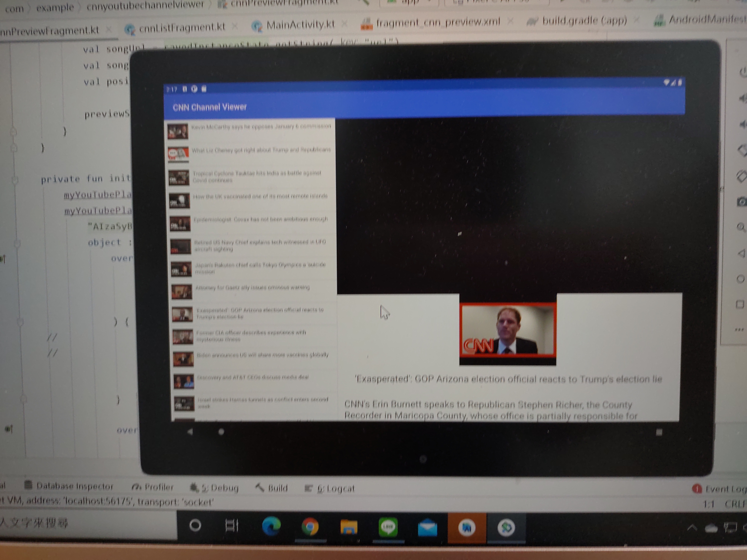The width and height of the screenshot is (747, 560).
Task: Click the OneDrive cloud tray icon
Action: (x=711, y=528)
